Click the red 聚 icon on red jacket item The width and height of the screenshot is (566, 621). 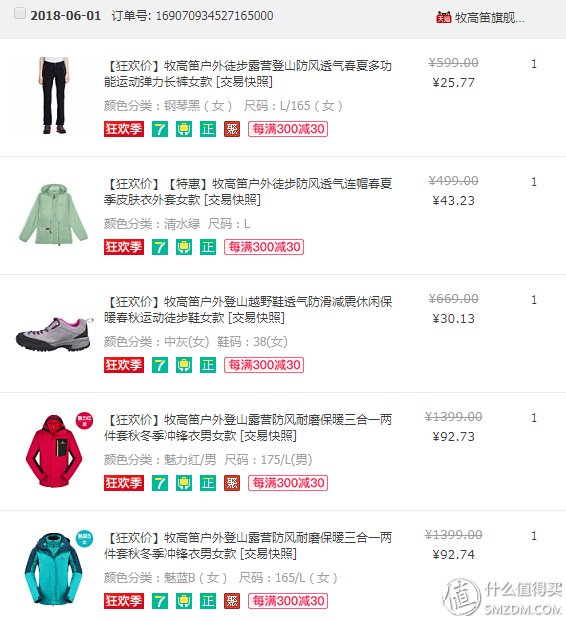coord(232,483)
